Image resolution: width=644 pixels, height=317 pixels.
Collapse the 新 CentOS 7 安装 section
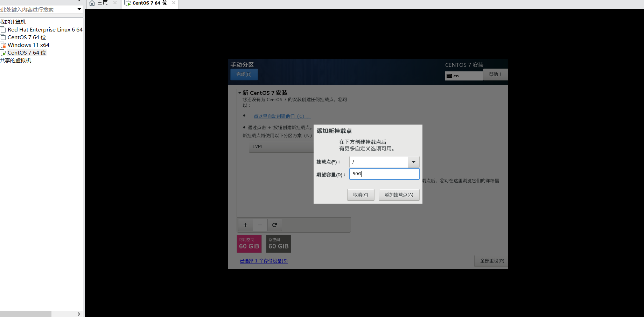click(240, 93)
